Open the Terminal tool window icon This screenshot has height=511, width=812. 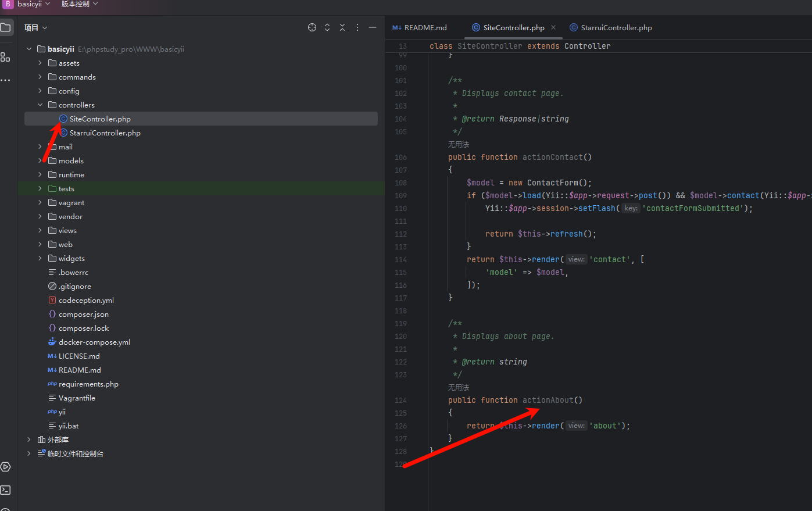[x=6, y=490]
